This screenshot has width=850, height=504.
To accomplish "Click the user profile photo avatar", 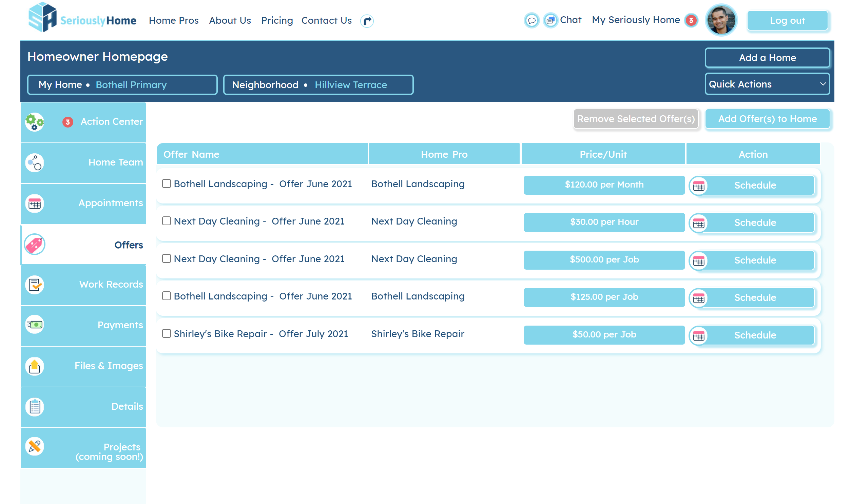I will click(x=721, y=20).
